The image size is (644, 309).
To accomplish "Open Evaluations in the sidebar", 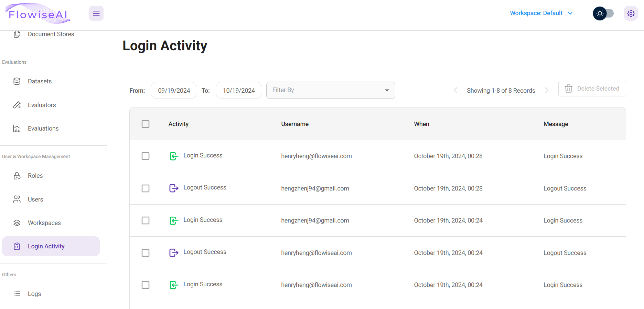I will tap(43, 128).
